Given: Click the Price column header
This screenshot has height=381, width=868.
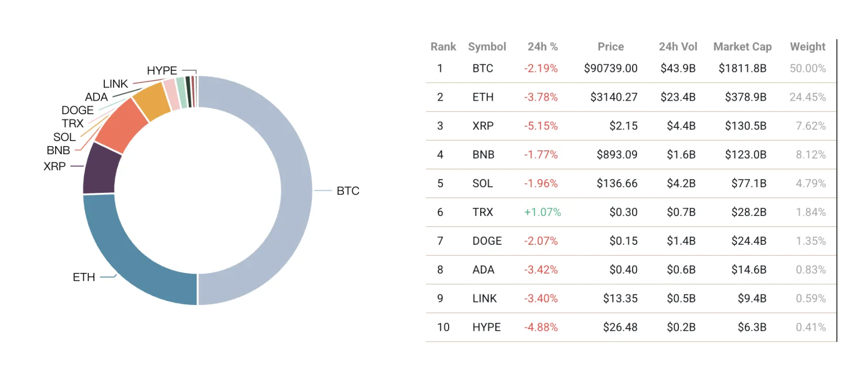Looking at the screenshot, I should click(611, 47).
